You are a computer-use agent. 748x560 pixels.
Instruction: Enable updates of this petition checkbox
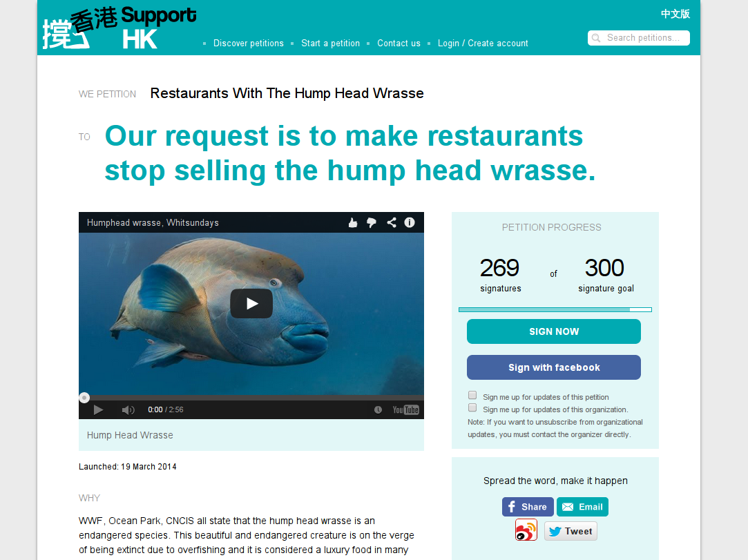click(x=472, y=395)
